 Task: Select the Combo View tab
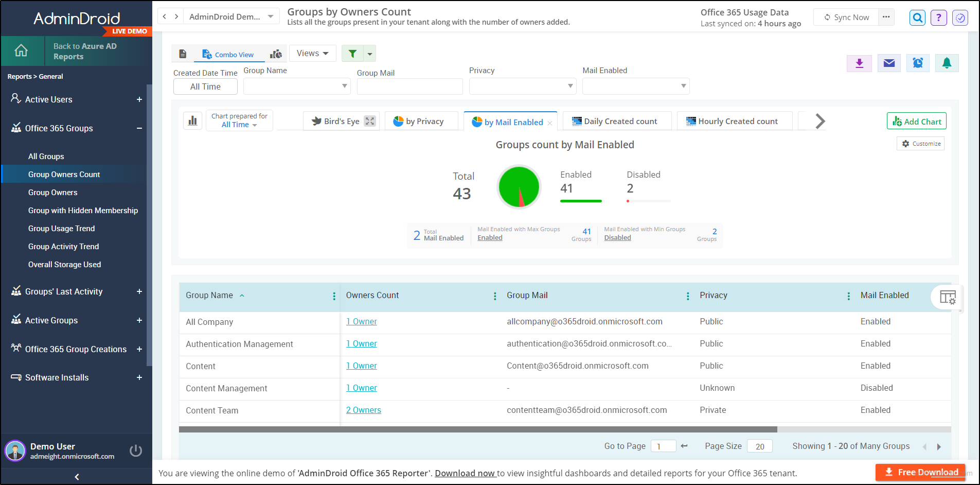228,54
